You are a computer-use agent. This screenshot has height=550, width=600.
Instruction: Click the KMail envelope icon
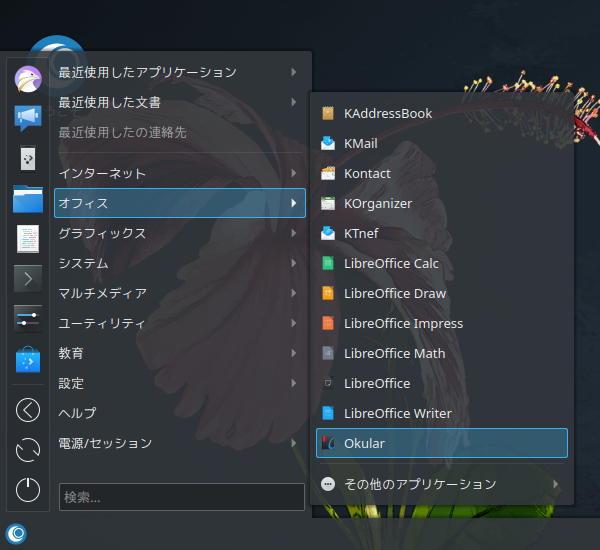328,143
